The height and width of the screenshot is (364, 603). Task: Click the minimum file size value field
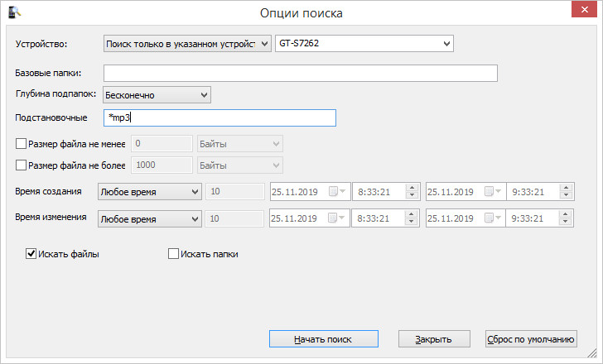click(x=162, y=144)
